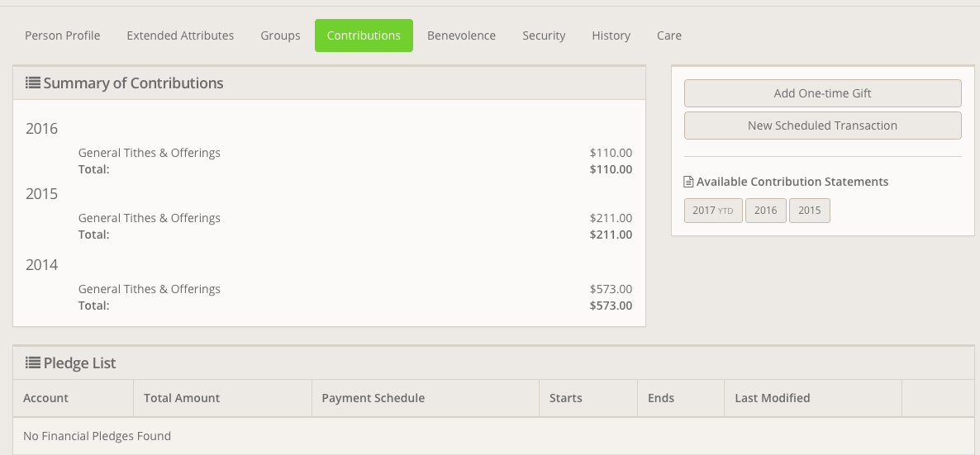
Task: Click the Payment Schedule column header
Action: tap(373, 398)
